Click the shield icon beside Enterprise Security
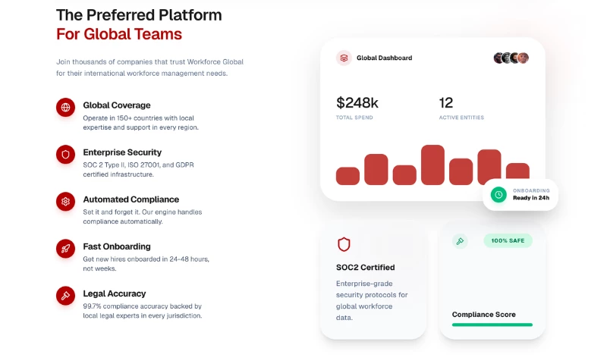The image size is (607, 364). coord(65,155)
